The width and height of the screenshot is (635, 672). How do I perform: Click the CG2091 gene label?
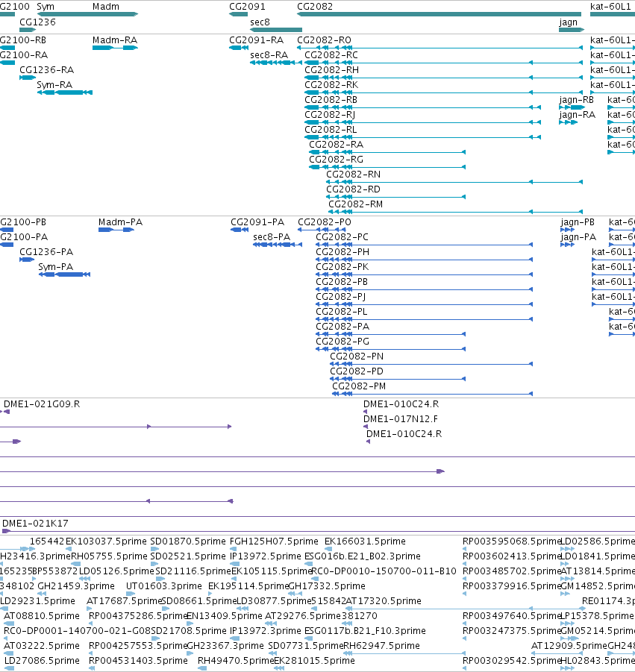click(248, 7)
